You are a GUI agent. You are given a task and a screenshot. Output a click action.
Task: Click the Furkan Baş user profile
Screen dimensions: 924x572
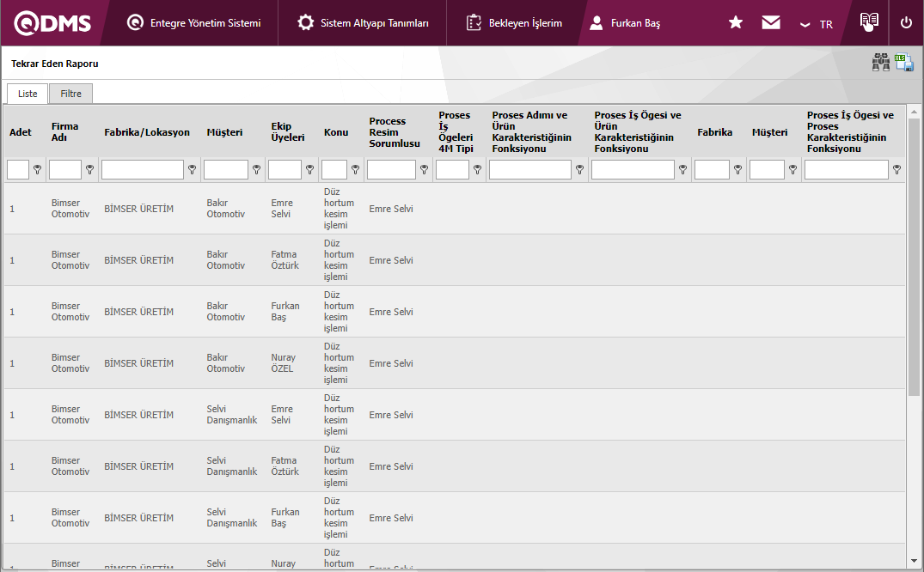point(626,23)
